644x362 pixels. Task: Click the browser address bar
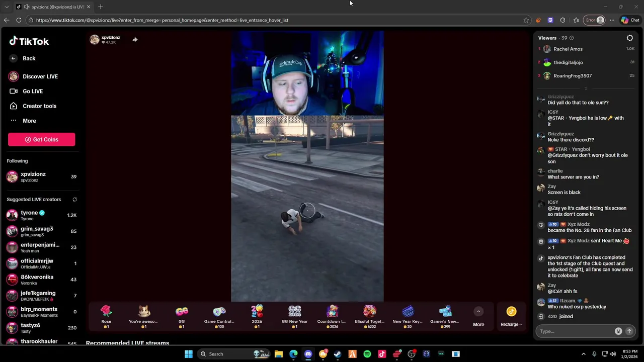274,20
